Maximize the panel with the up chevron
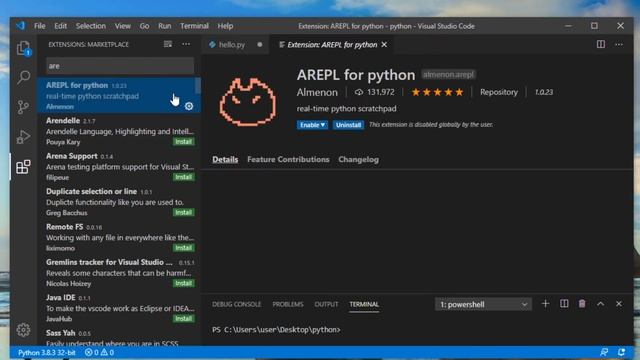 (600, 304)
